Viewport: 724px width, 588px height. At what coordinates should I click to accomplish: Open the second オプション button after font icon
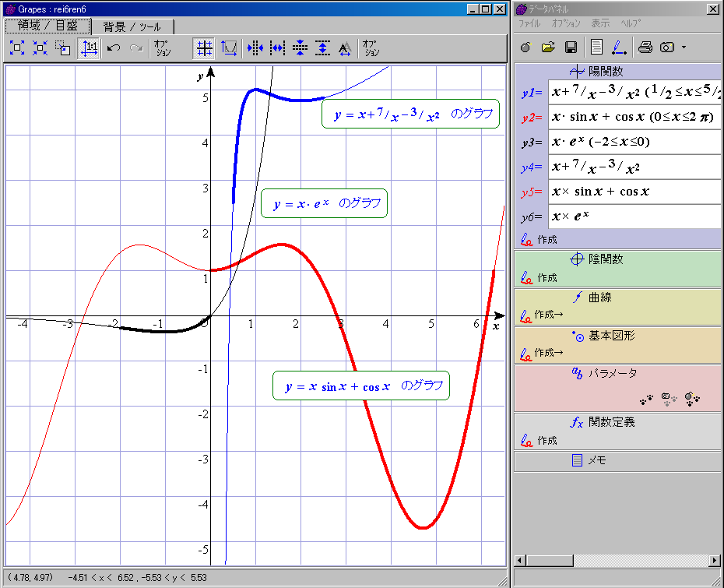(371, 48)
